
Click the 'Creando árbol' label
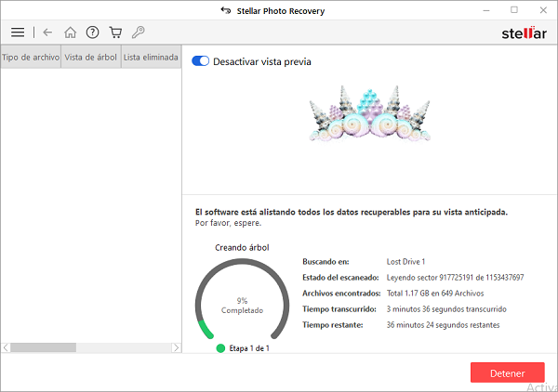click(242, 247)
